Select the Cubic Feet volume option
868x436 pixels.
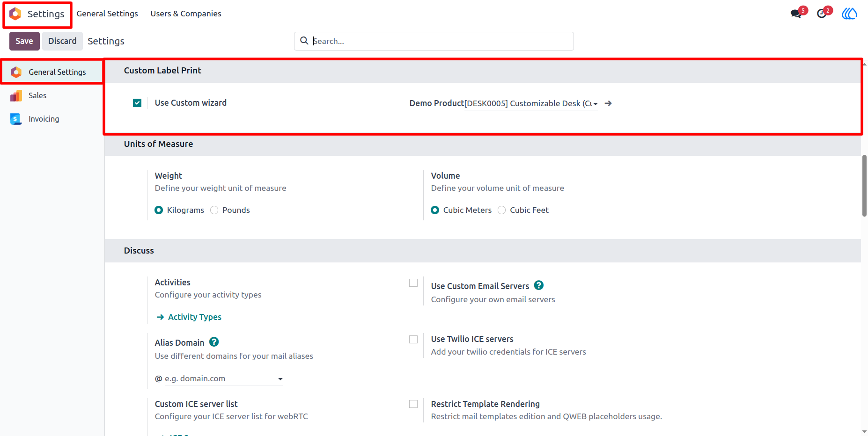tap(502, 210)
